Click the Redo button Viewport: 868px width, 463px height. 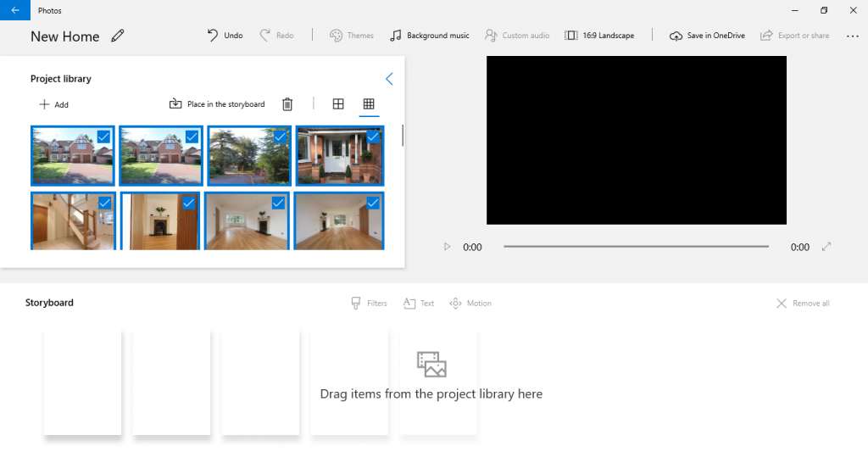click(x=277, y=36)
